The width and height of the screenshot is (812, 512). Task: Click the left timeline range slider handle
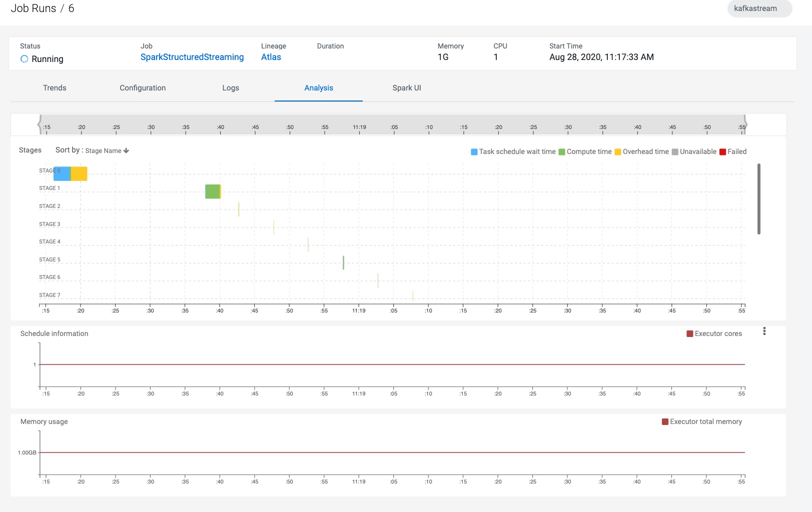click(40, 123)
